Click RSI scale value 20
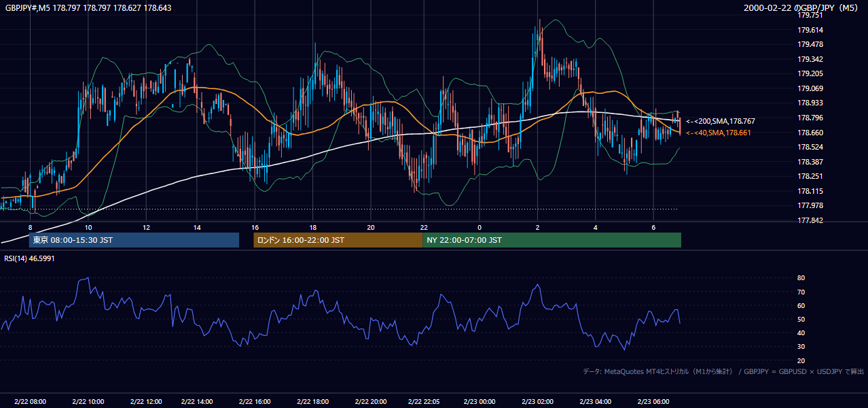 (x=801, y=360)
